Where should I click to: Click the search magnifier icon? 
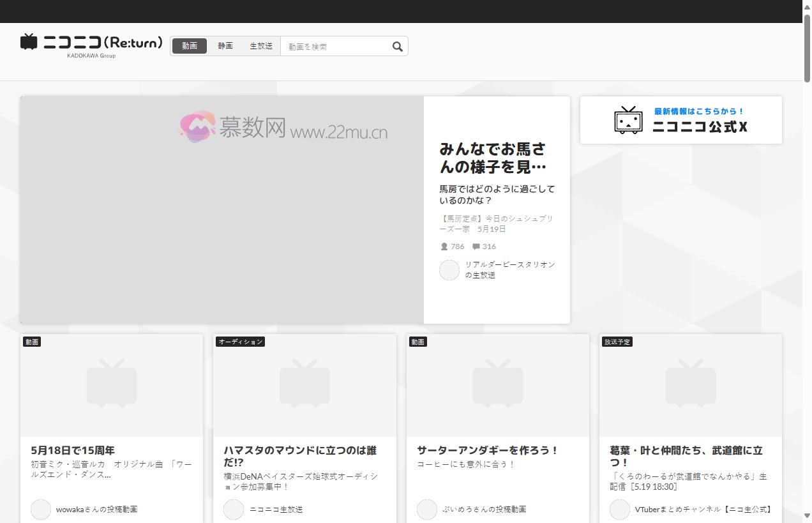point(397,46)
